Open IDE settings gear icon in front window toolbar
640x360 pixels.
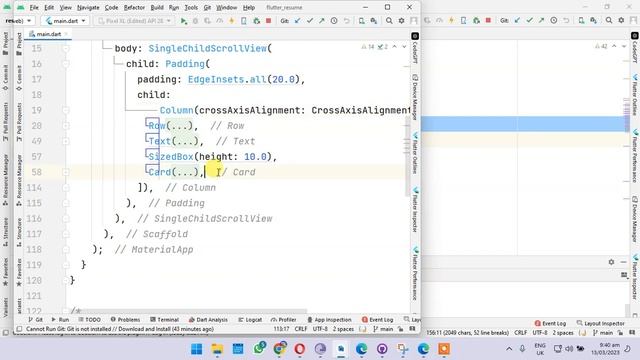click(401, 21)
